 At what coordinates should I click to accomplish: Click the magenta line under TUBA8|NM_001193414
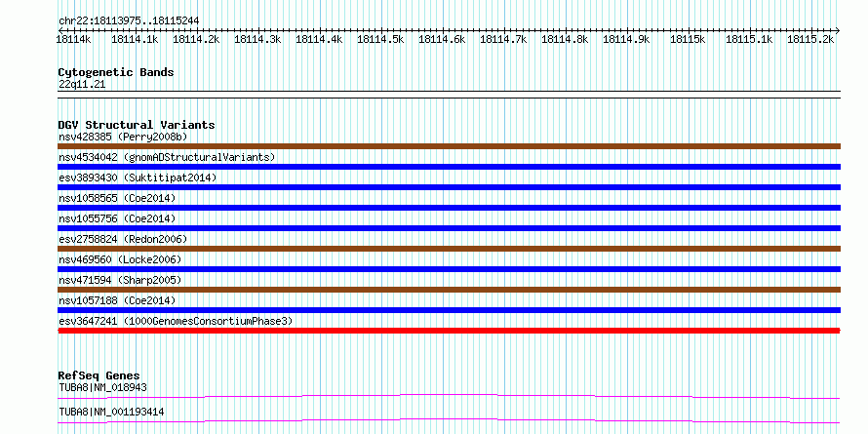pyautogui.click(x=449, y=420)
